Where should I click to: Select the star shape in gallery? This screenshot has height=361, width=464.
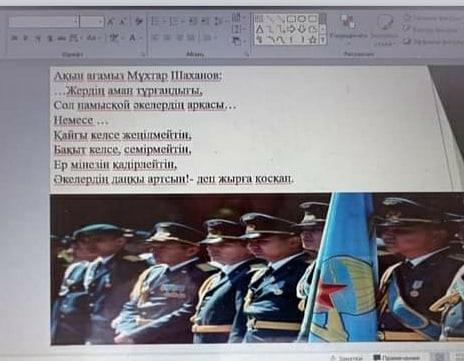[313, 39]
